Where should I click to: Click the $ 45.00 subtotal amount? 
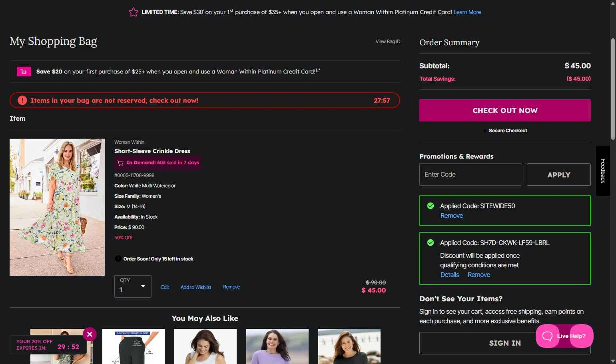pos(578,66)
